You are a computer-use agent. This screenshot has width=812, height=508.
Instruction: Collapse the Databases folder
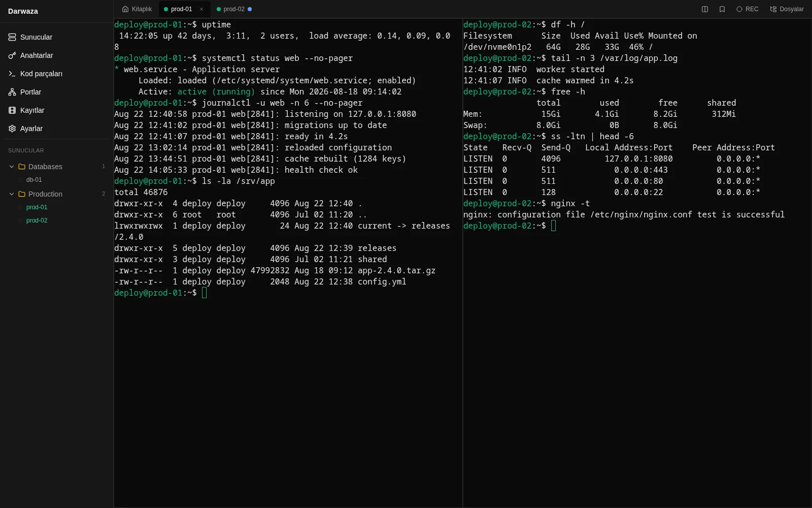[12, 167]
